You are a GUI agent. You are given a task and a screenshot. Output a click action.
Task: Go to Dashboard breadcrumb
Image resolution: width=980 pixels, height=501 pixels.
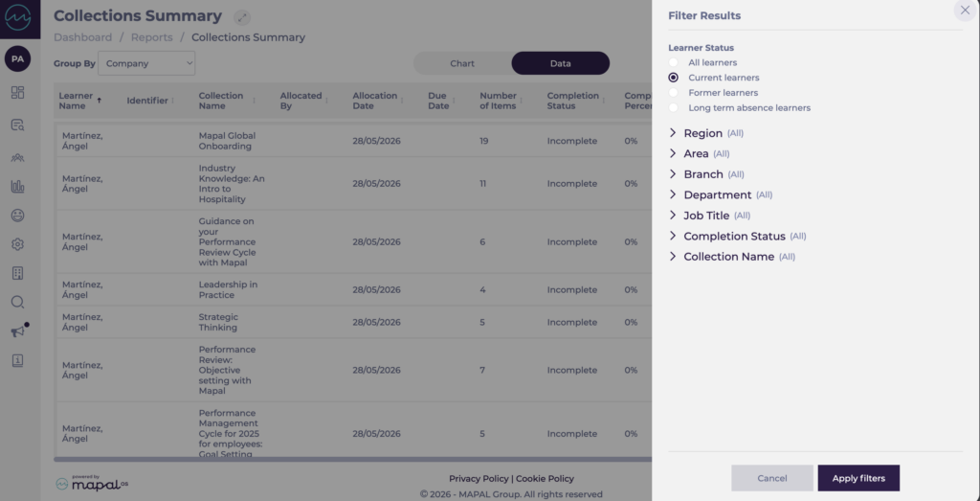click(83, 37)
